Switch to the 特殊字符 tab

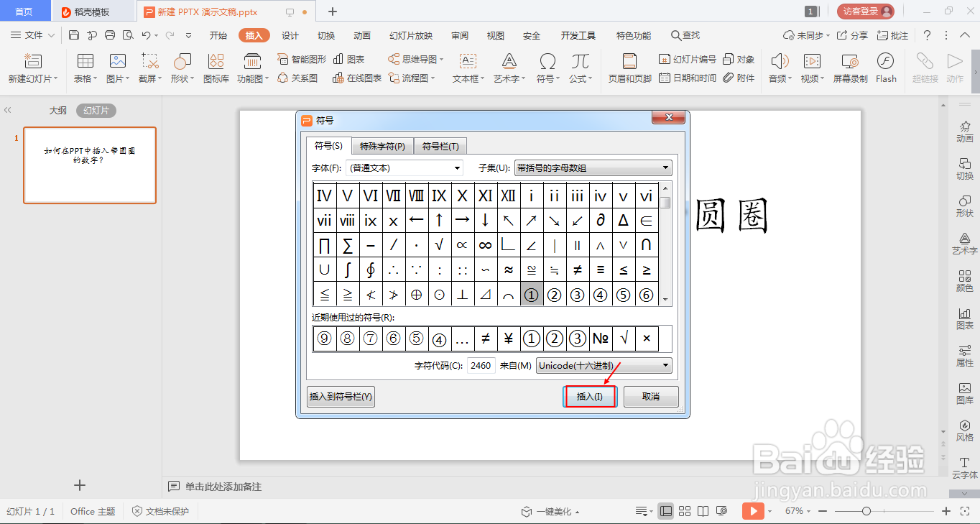point(381,146)
